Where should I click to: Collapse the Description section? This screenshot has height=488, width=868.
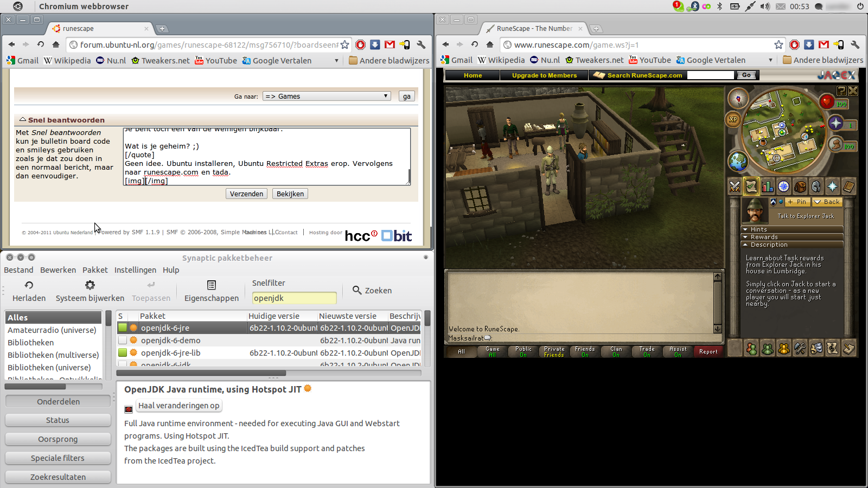pyautogui.click(x=792, y=245)
